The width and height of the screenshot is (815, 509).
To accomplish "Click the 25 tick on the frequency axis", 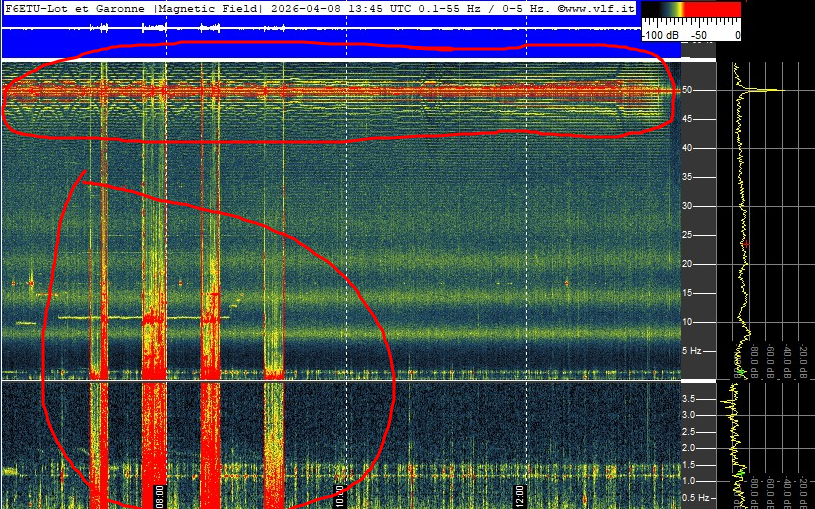I will (x=688, y=235).
